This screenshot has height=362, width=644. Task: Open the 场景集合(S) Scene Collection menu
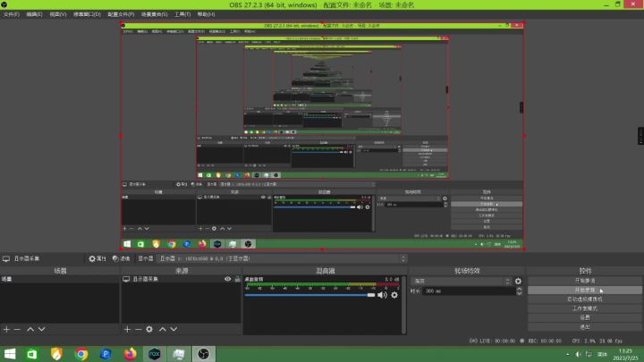click(155, 14)
